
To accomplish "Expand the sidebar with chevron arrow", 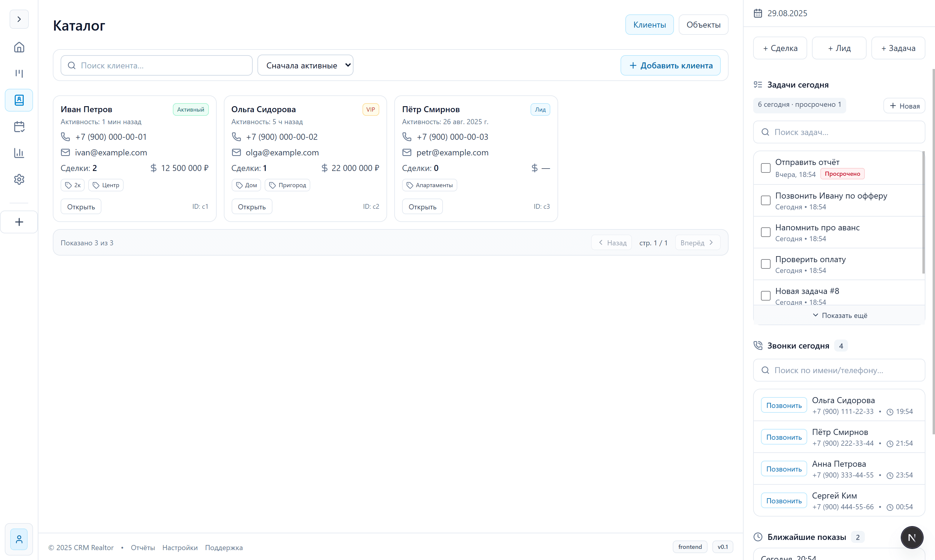I will pos(19,19).
